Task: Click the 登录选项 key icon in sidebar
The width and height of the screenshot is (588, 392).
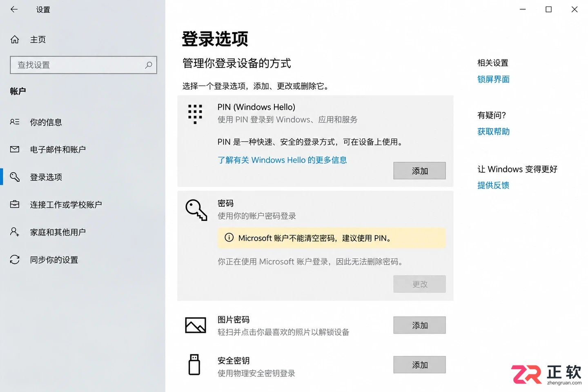Action: coord(15,177)
